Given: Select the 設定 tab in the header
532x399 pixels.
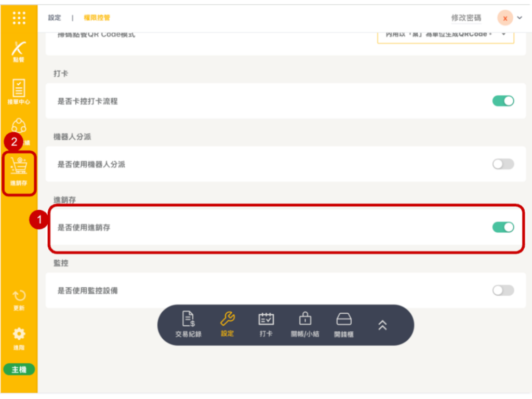Looking at the screenshot, I should click(x=55, y=18).
